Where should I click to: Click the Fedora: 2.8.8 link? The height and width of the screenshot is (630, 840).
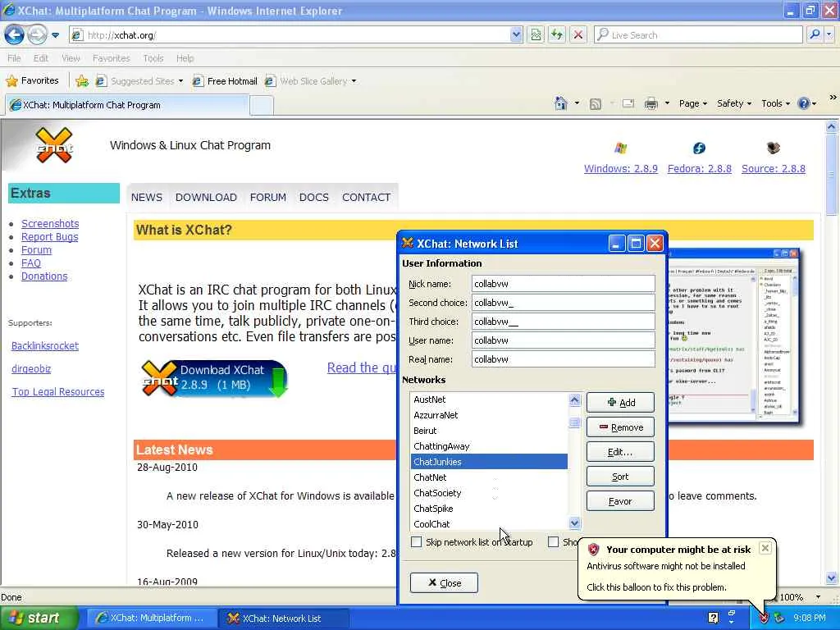coord(699,169)
